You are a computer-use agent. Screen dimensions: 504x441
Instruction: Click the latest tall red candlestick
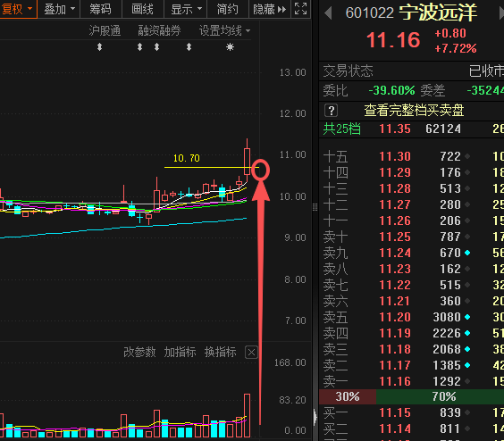coord(247,162)
